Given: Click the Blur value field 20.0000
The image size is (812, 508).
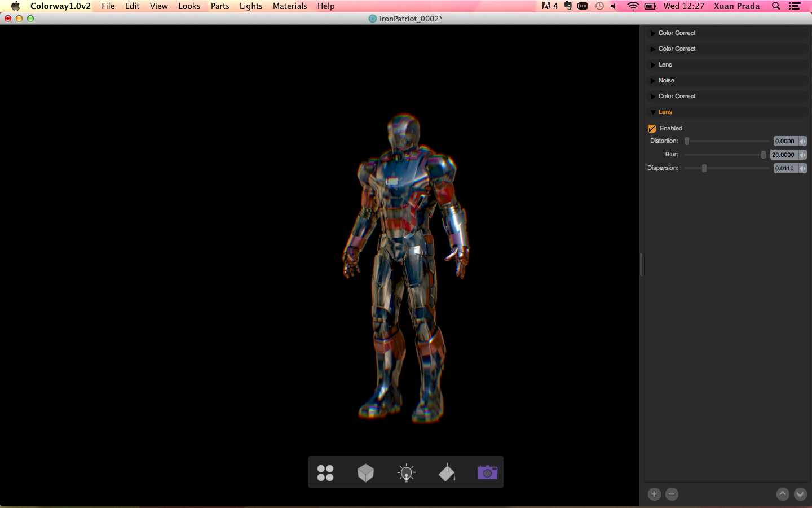Looking at the screenshot, I should tap(784, 155).
